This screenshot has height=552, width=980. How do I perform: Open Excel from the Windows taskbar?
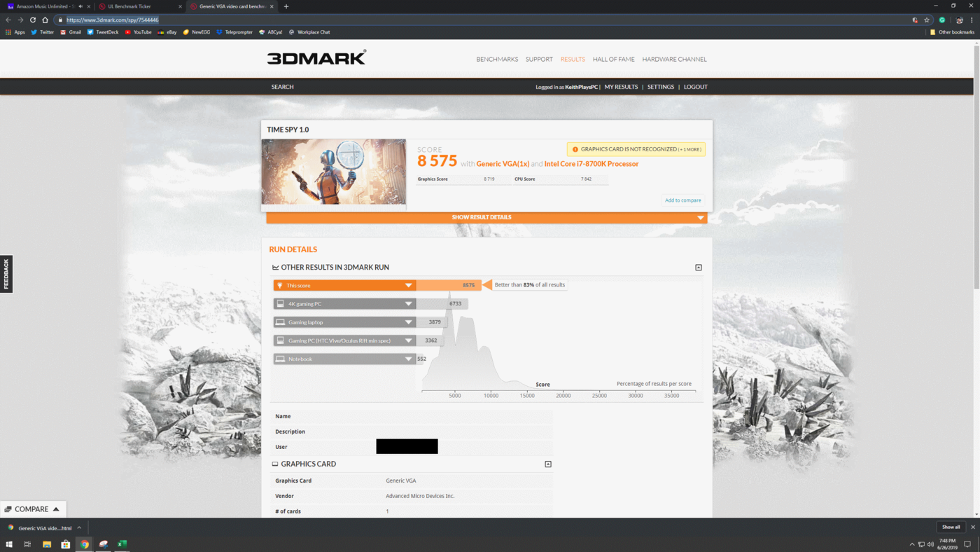click(x=122, y=544)
